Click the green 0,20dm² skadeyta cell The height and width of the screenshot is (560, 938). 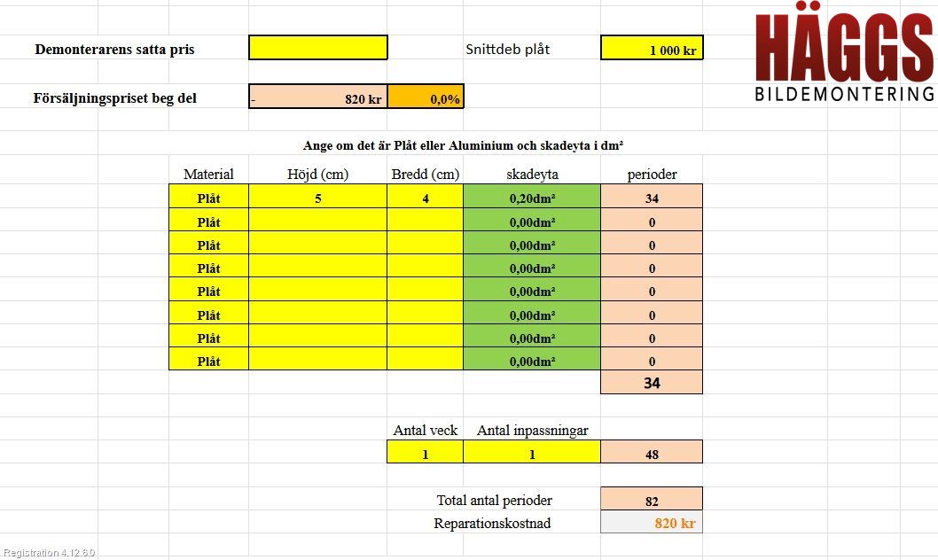[532, 198]
